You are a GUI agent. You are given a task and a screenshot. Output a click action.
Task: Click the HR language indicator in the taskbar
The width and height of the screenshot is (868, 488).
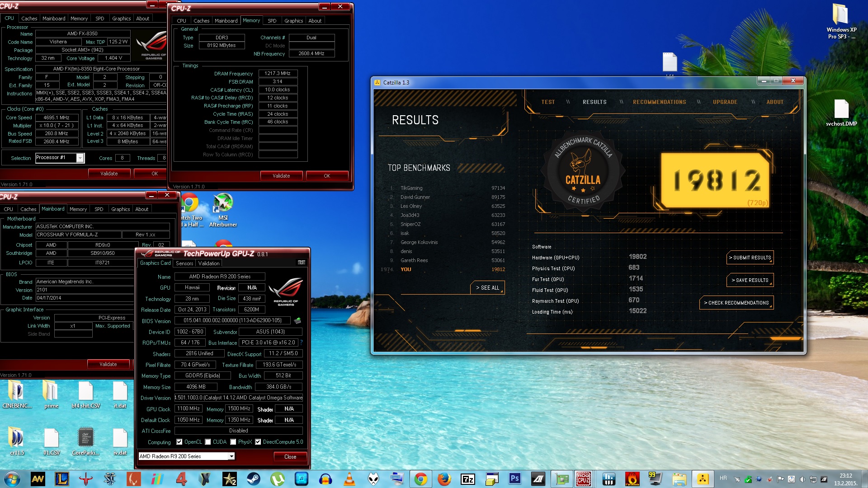(x=723, y=478)
